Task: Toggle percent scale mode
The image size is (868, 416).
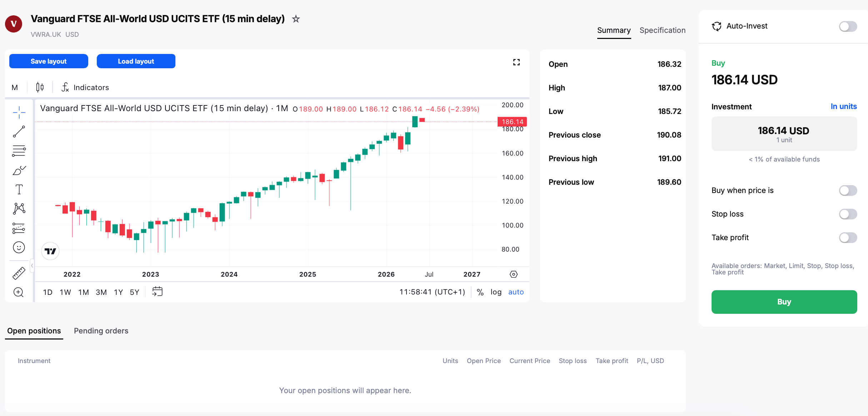Action: [480, 292]
